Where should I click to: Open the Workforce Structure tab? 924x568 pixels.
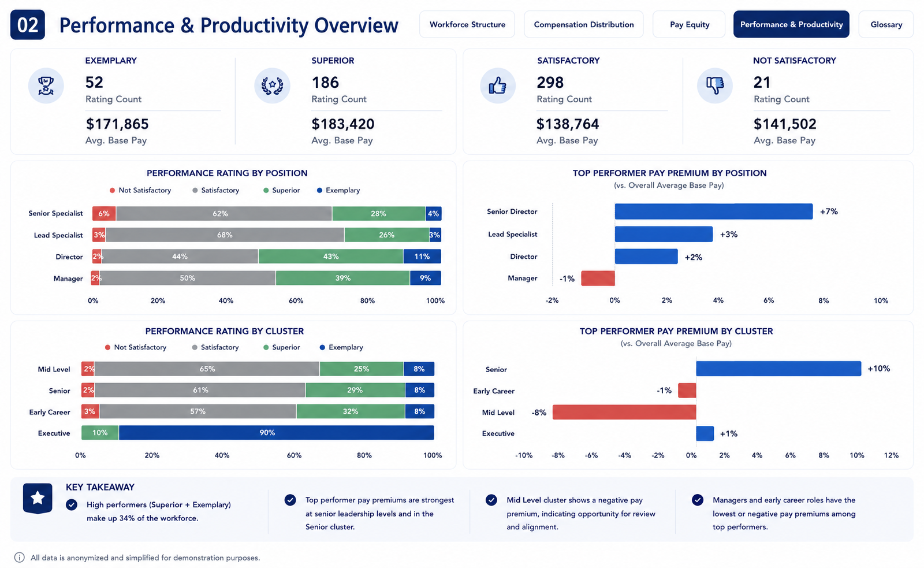[467, 24]
